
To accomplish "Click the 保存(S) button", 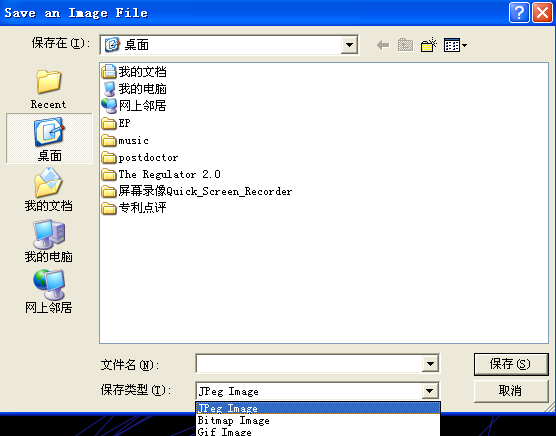I will [x=511, y=364].
